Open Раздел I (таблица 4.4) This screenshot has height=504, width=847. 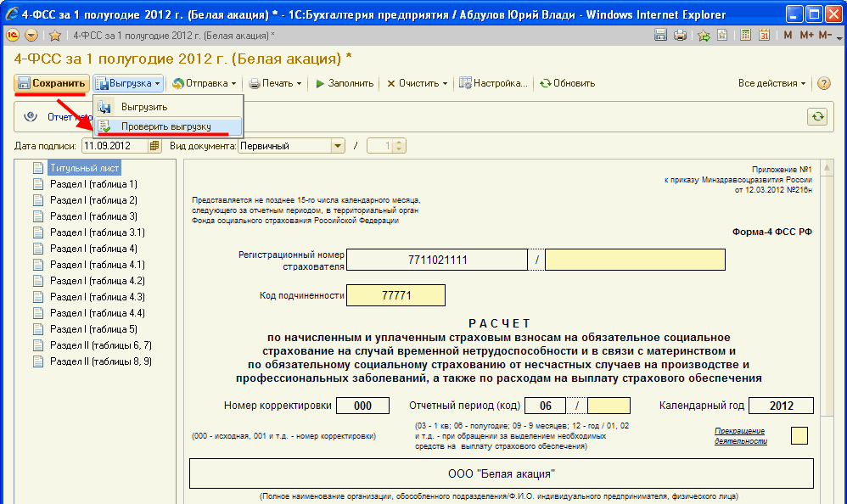(x=98, y=313)
